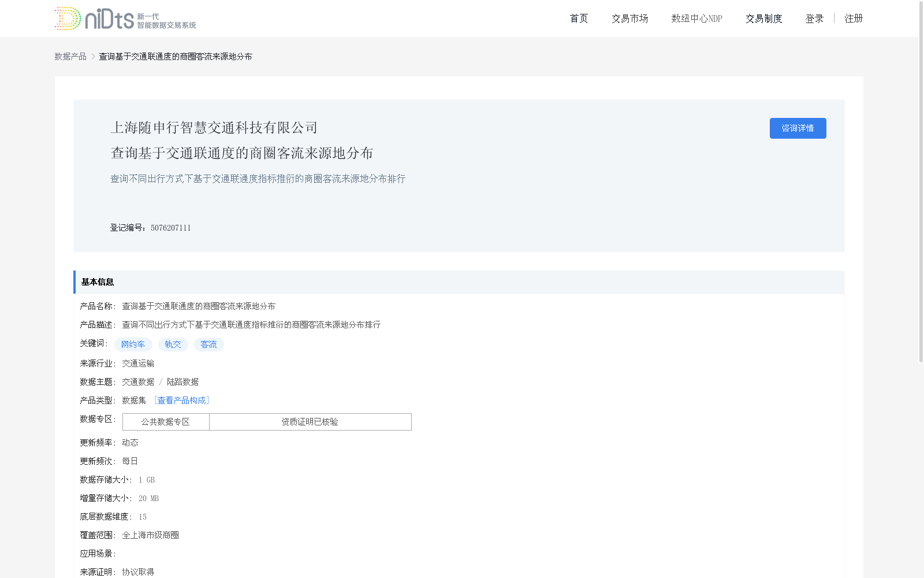Image resolution: width=924 pixels, height=578 pixels.
Task: Open the 交易制度 menu item
Action: 763,18
